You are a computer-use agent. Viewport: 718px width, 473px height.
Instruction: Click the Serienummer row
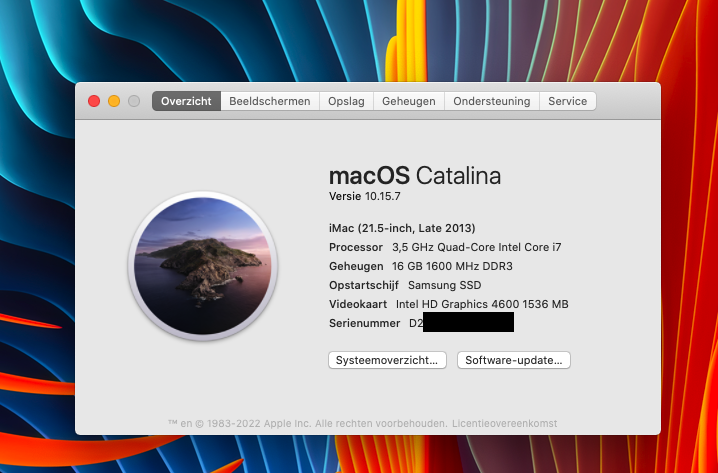point(421,323)
